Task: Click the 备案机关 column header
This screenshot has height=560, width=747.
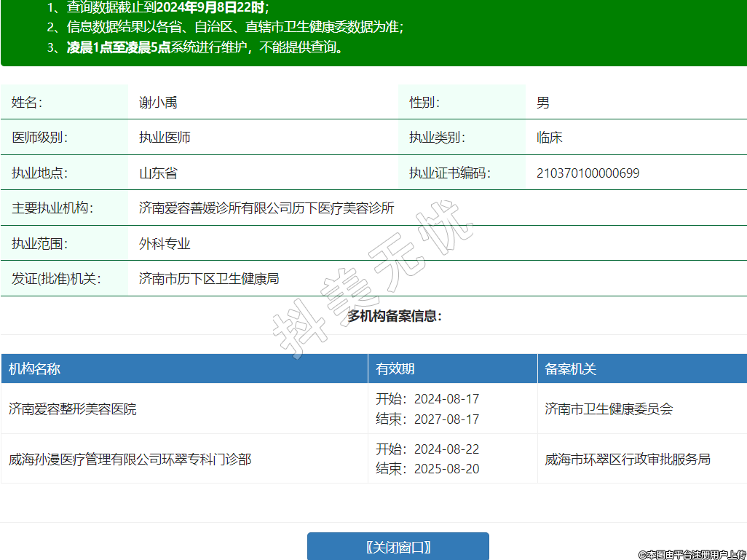Action: tap(570, 369)
